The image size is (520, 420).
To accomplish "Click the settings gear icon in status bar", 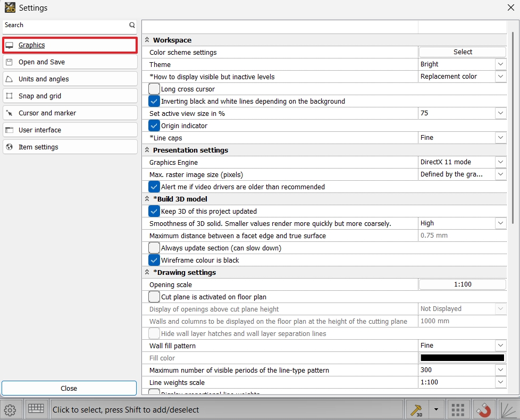I will point(9,409).
